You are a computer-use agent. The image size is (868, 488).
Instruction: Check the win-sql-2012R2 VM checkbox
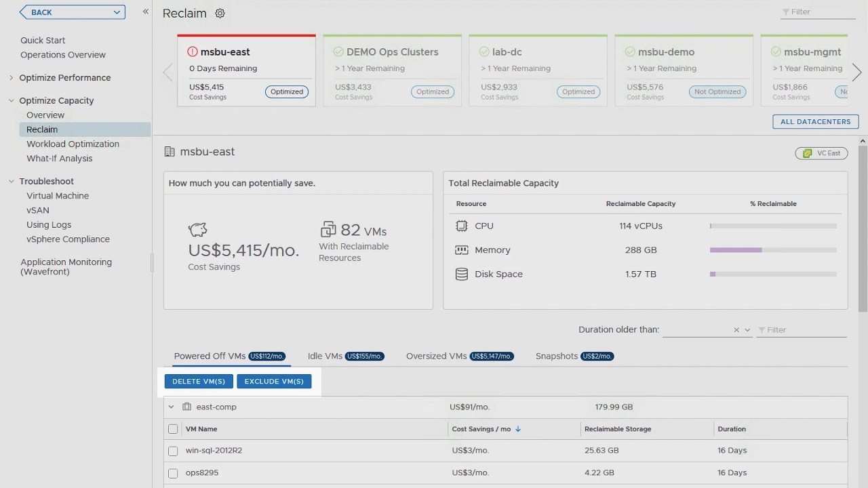pos(173,451)
